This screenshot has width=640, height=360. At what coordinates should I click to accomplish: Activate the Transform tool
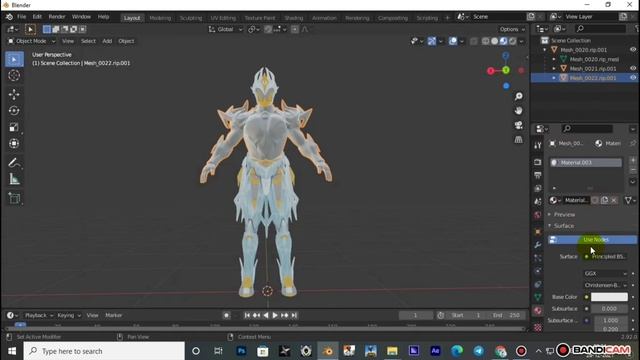tap(14, 143)
